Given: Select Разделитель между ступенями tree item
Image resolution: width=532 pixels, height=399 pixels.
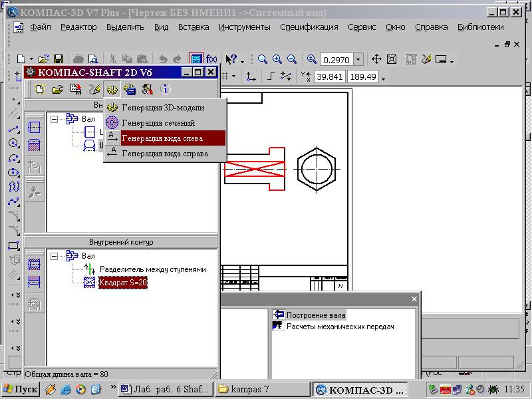Looking at the screenshot, I should (x=153, y=269).
